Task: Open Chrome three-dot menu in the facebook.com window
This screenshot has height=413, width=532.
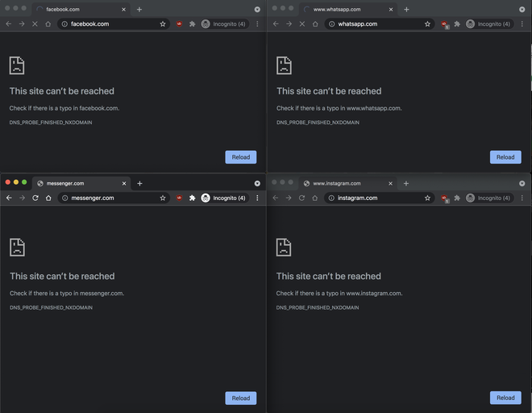Action: (257, 24)
